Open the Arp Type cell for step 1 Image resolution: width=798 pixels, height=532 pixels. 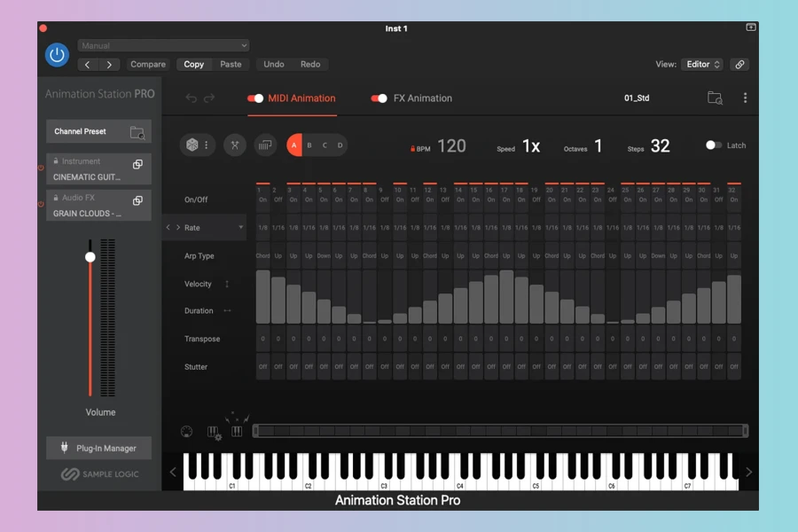pos(262,255)
